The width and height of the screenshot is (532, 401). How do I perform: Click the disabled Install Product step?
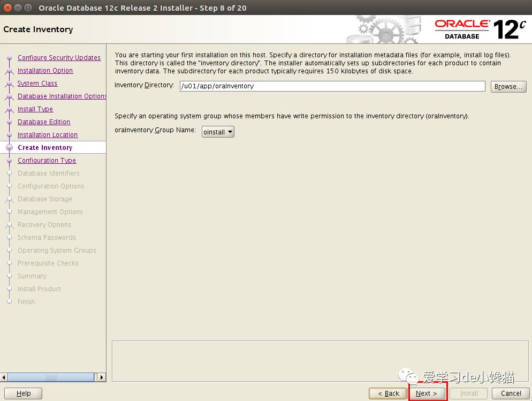click(39, 289)
